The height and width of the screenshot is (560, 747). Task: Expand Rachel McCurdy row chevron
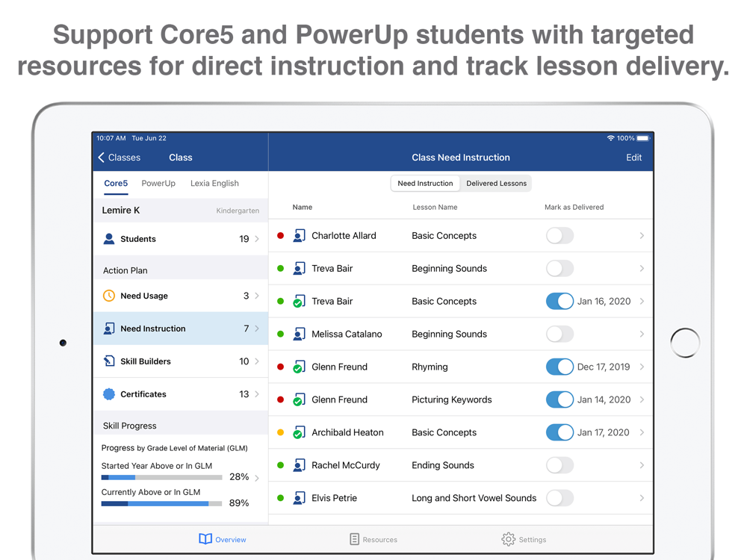(642, 465)
